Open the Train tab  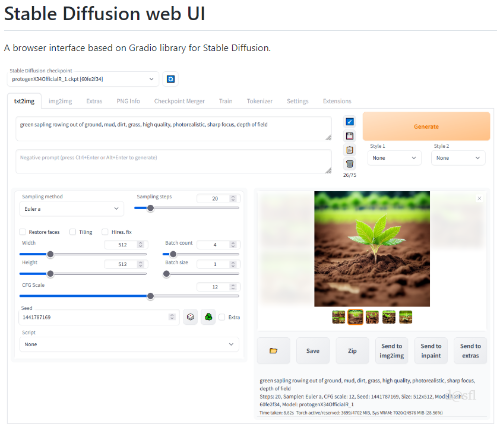click(226, 101)
